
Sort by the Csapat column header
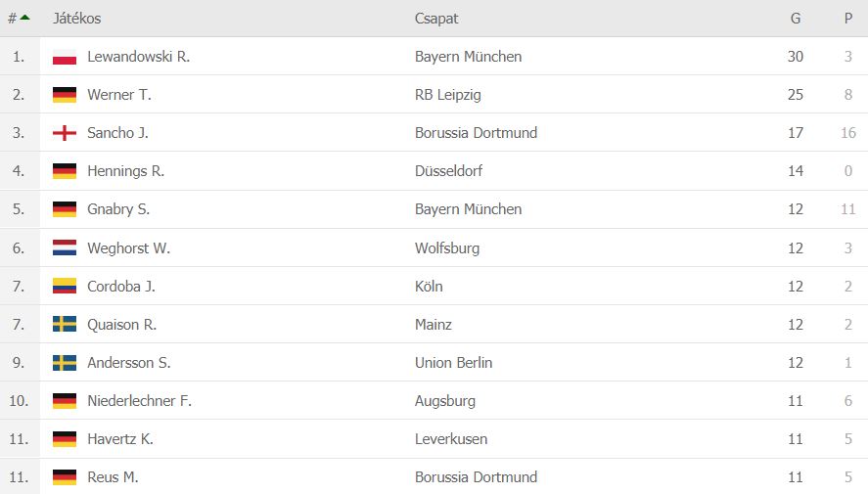[x=436, y=19]
